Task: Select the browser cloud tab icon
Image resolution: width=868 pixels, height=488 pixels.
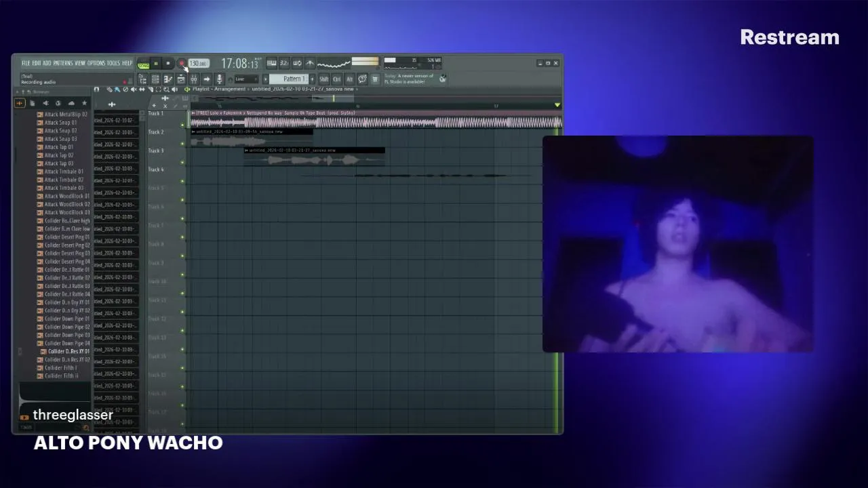Action: pos(71,103)
